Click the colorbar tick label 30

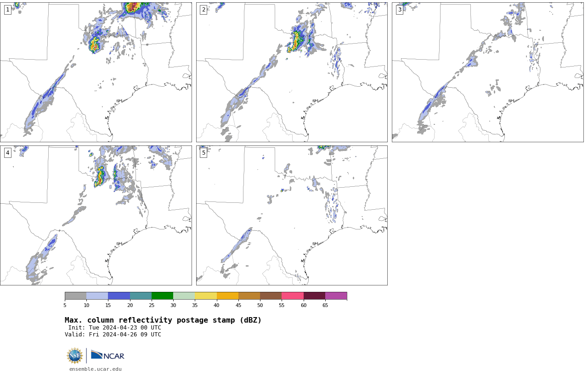click(173, 305)
